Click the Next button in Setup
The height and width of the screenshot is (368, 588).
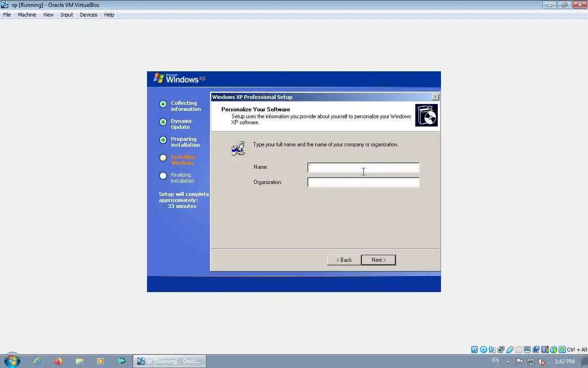coord(379,260)
